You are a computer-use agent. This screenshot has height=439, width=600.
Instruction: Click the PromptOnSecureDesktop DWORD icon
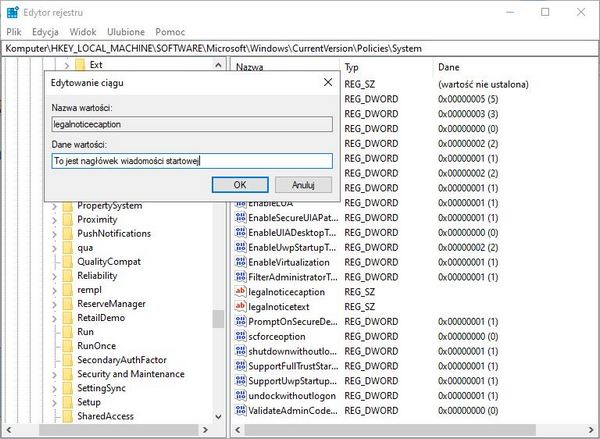(x=240, y=322)
